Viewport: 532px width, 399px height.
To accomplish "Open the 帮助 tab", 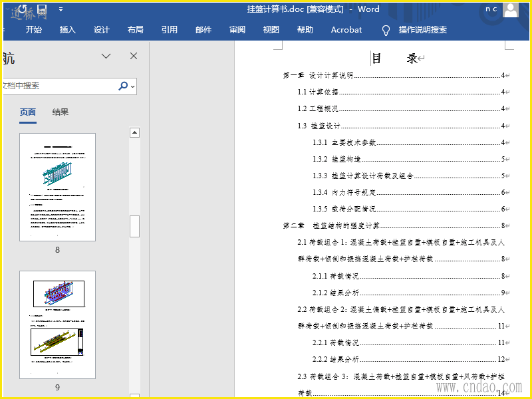I will [x=305, y=30].
